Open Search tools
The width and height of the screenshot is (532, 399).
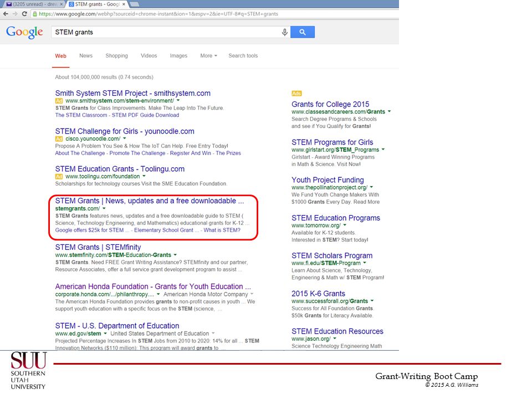(243, 55)
